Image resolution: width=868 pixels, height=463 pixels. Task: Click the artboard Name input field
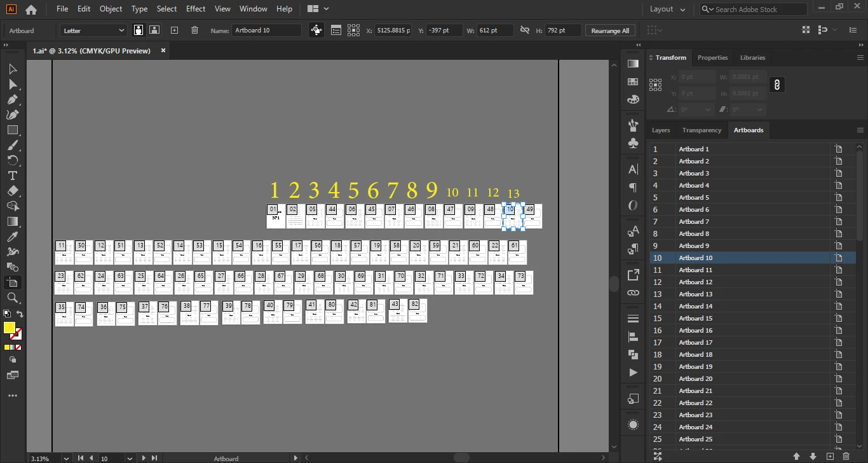[267, 30]
